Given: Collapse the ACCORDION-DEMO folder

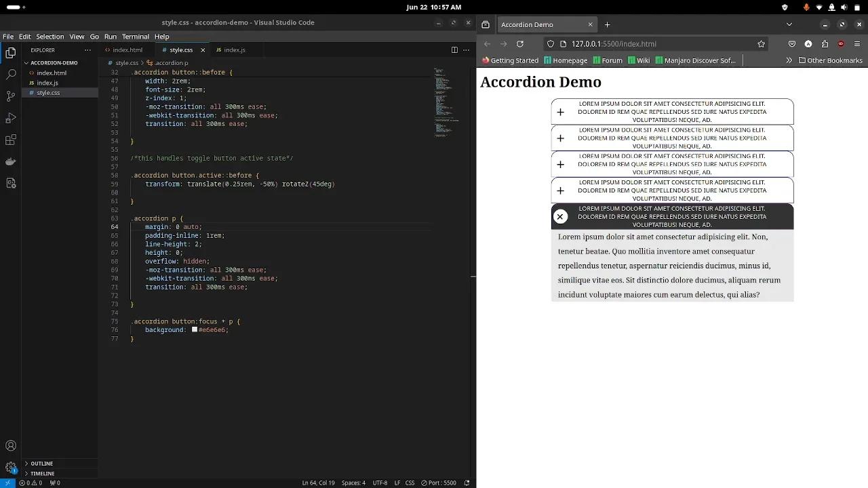Looking at the screenshot, I should 54,63.
